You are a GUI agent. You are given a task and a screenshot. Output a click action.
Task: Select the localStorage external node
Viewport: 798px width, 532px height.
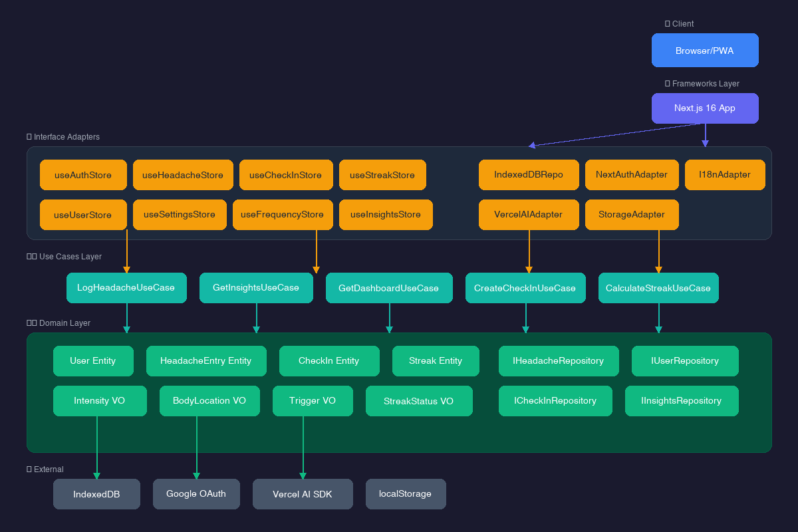406,494
